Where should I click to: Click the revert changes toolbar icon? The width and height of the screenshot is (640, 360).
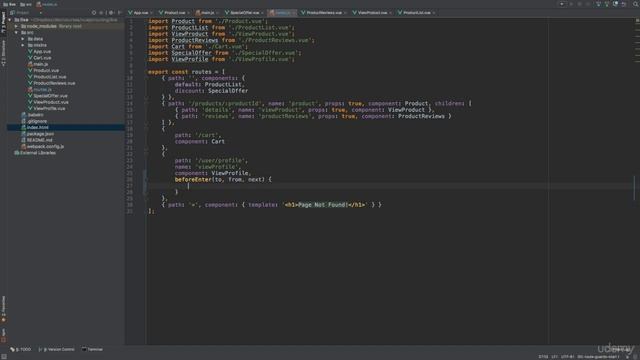624,4
